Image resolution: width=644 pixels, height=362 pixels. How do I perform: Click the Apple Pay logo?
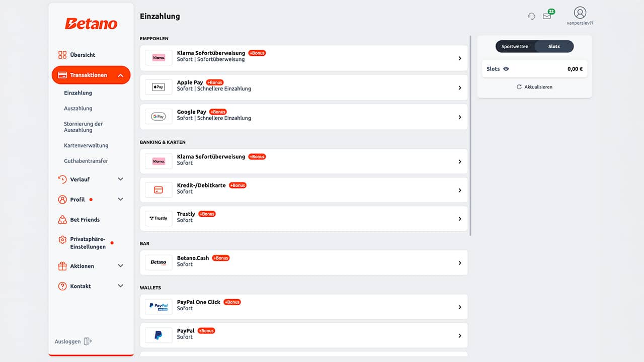click(158, 87)
